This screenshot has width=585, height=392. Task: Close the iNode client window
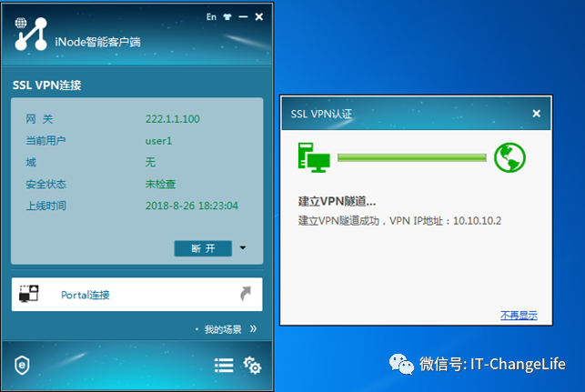point(259,16)
